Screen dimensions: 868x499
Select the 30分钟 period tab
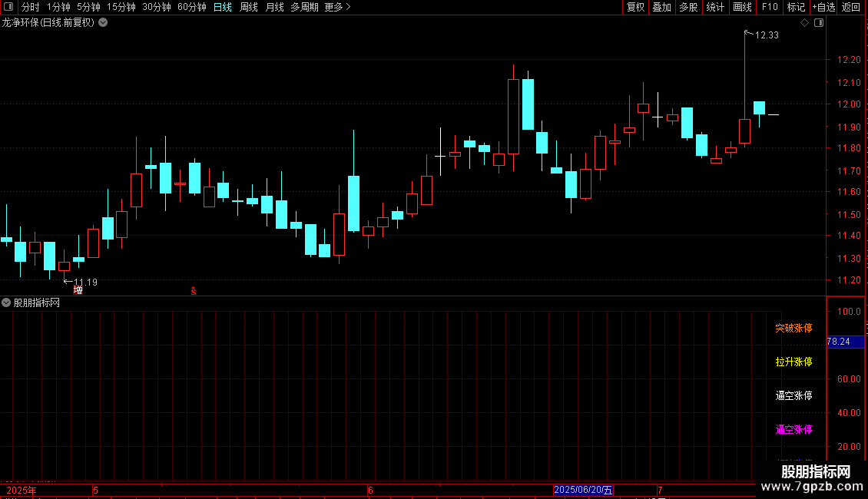coord(156,7)
